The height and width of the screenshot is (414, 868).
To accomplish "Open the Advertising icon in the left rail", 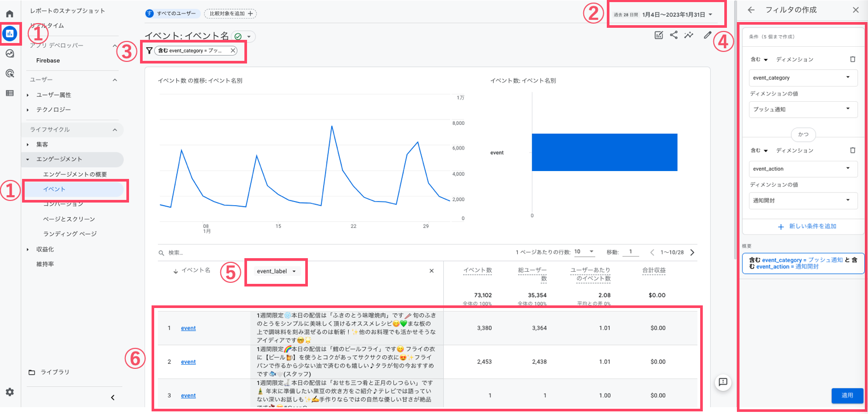I will [9, 73].
